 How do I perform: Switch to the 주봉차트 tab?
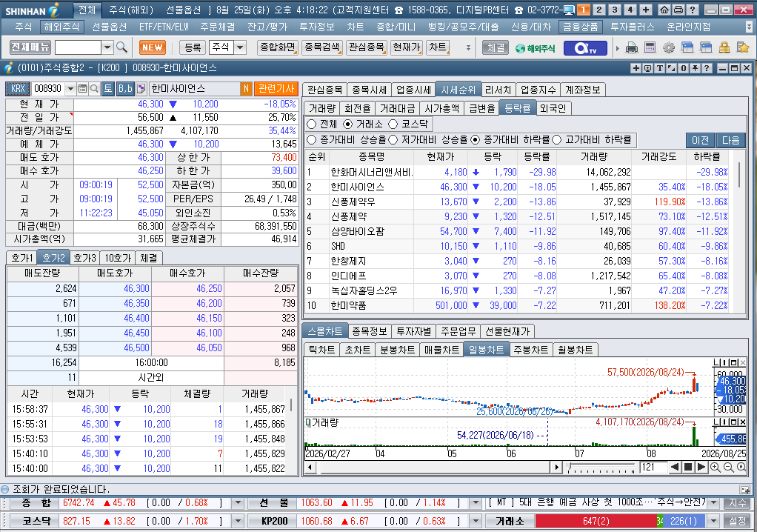click(531, 350)
